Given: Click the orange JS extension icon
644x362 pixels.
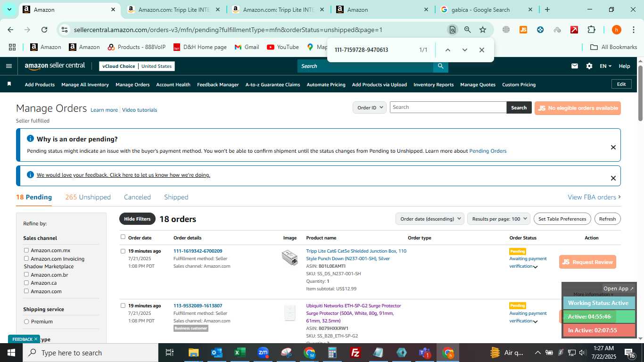Looking at the screenshot, I should point(523,30).
